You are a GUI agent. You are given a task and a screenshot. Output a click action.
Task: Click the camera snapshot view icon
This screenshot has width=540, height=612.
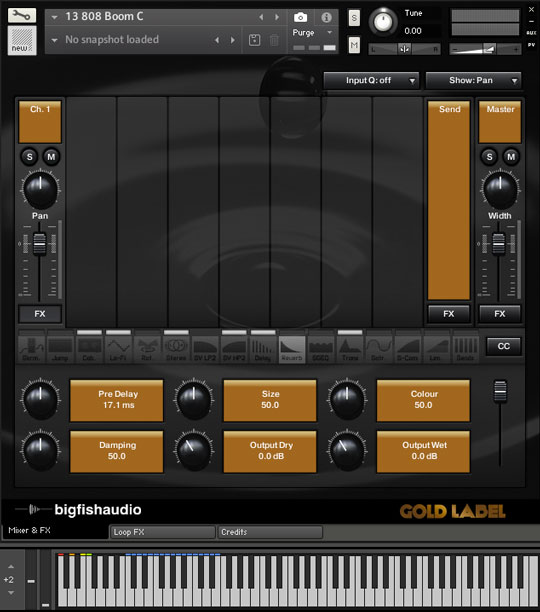point(300,17)
